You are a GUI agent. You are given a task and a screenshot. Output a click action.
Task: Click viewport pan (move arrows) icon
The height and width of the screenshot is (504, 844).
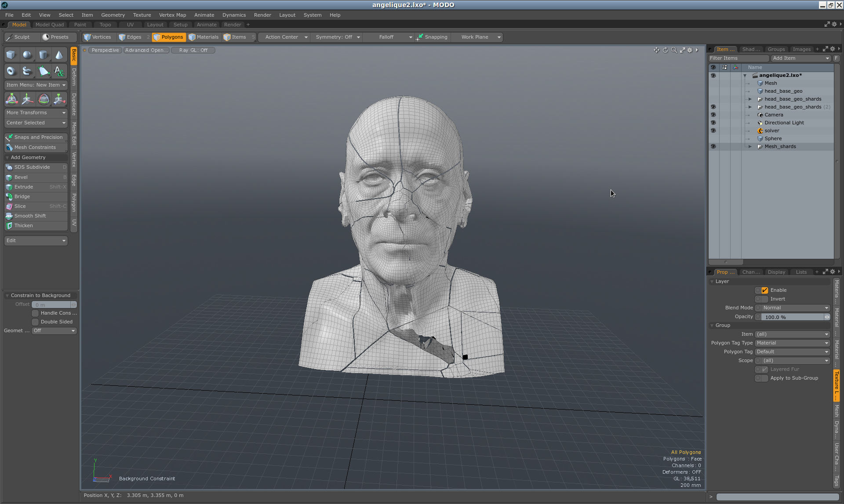point(656,50)
